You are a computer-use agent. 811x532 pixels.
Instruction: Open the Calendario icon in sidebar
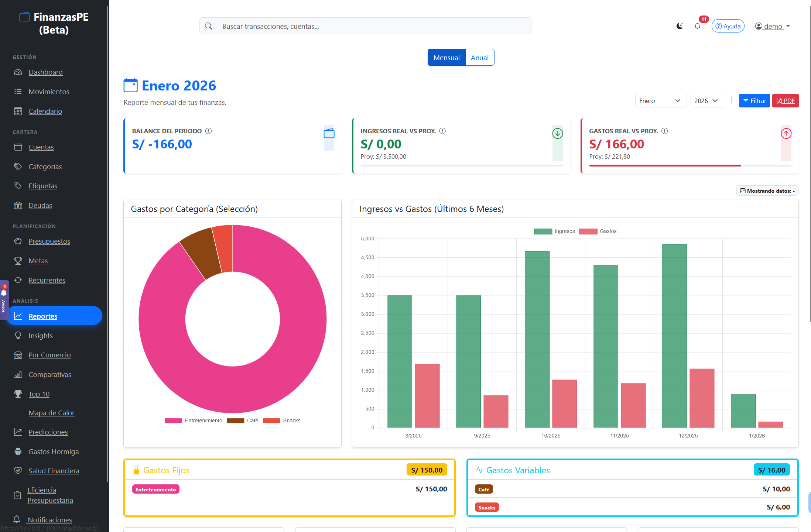18,111
